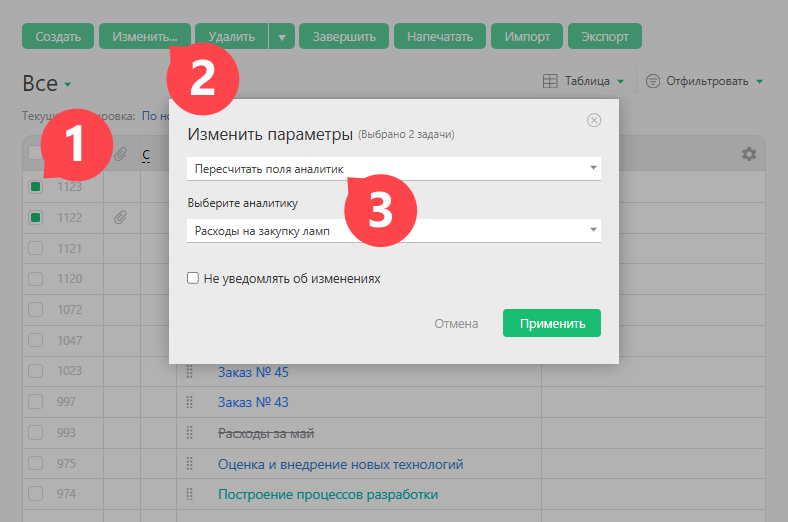Viewport: 788px width, 522px height.
Task: Grab the drag handle beside Заказ № 45
Action: click(189, 373)
